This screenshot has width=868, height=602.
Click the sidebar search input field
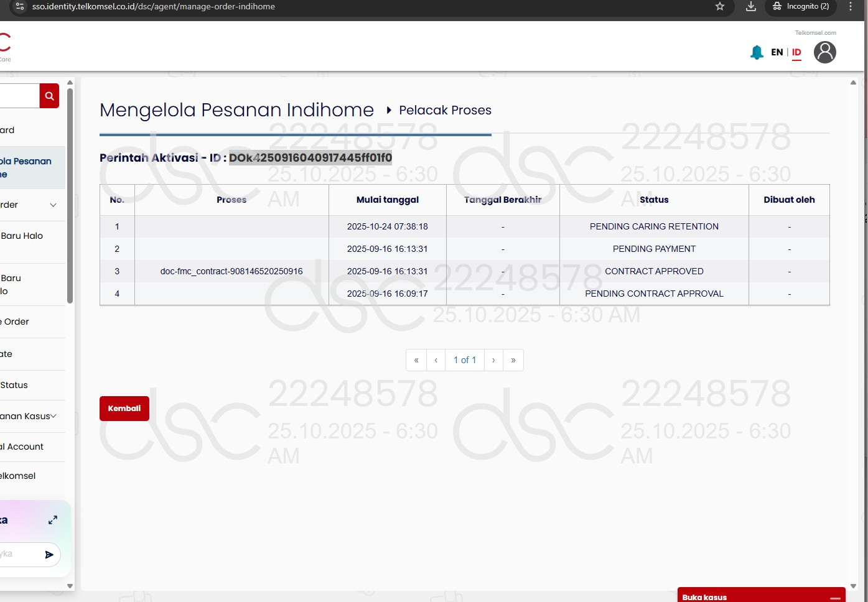click(20, 96)
